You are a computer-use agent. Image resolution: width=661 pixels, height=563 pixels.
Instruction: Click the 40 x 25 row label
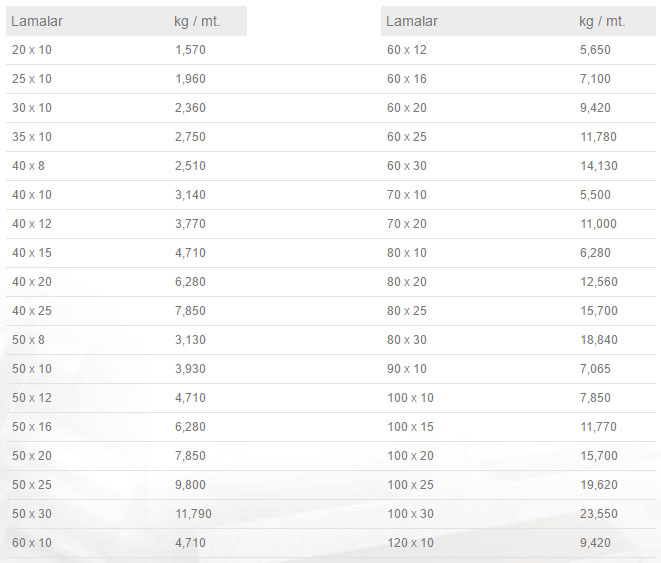click(31, 311)
